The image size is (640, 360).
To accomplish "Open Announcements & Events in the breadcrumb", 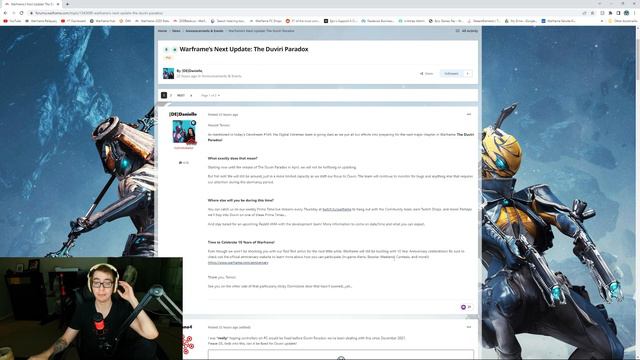I will pyautogui.click(x=204, y=31).
